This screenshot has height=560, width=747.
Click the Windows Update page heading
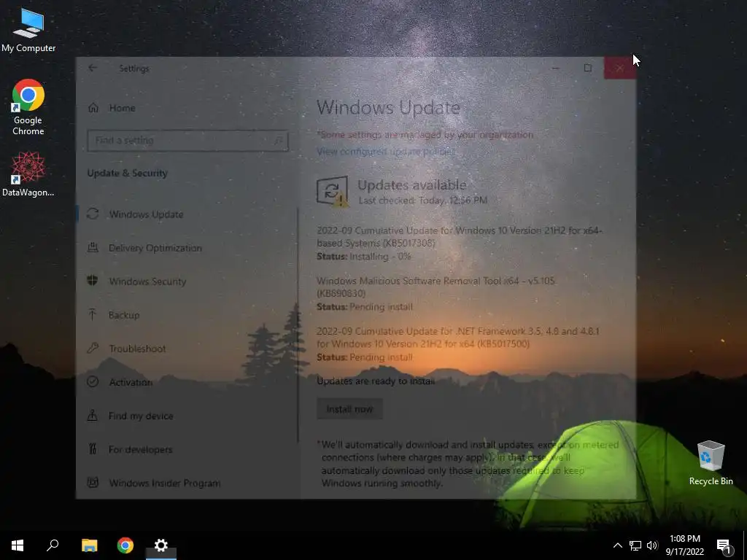[x=388, y=108]
